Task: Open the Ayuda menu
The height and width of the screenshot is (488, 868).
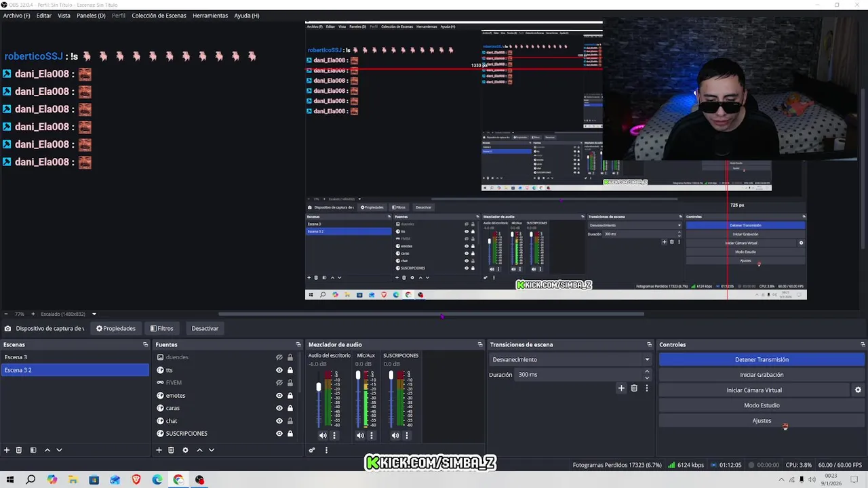Action: pyautogui.click(x=247, y=16)
